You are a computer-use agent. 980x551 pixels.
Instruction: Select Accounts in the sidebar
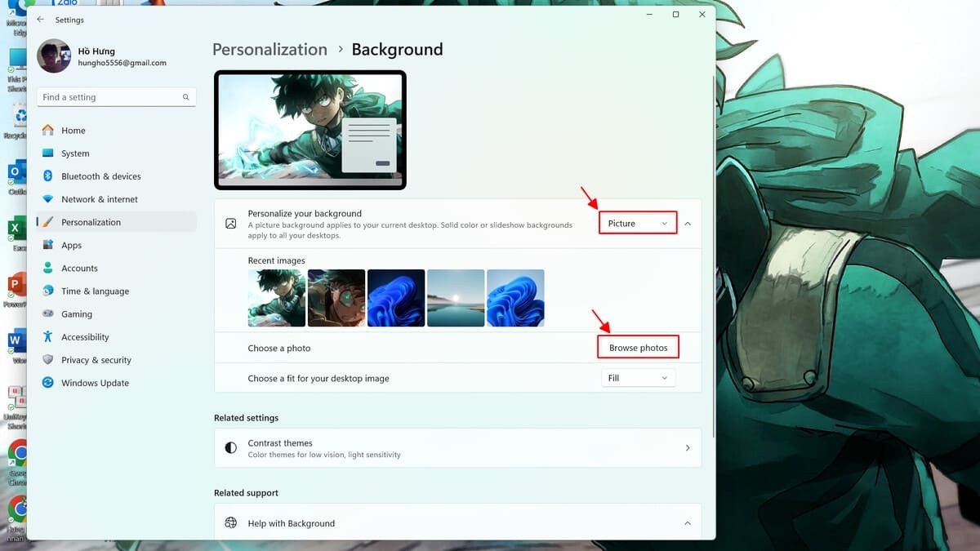pos(79,269)
